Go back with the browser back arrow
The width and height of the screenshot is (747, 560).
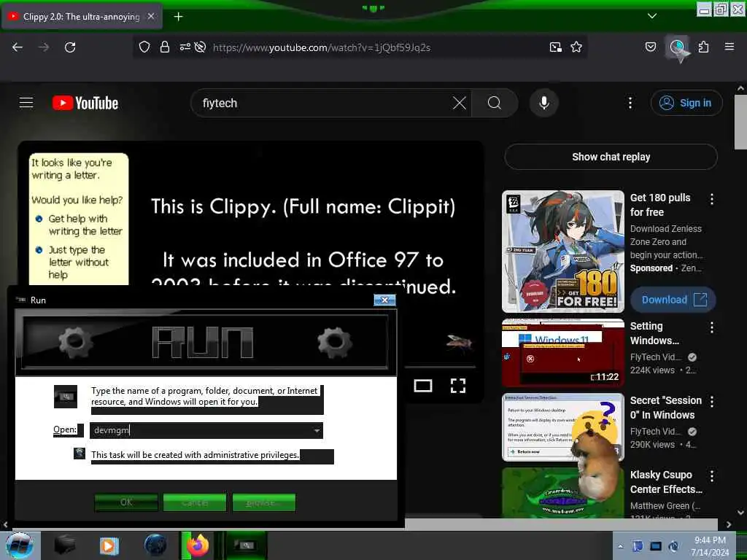click(x=18, y=47)
